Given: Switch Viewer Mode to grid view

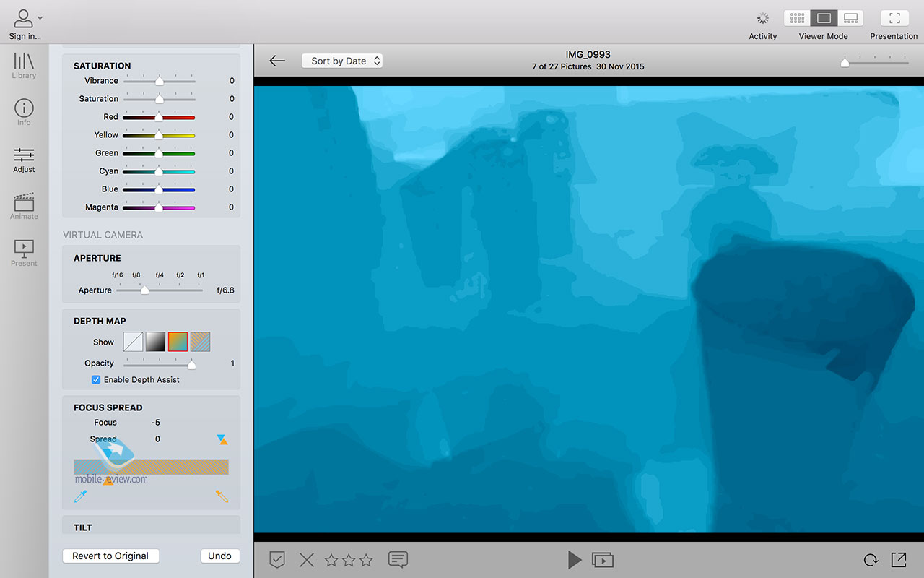Looking at the screenshot, I should [797, 18].
